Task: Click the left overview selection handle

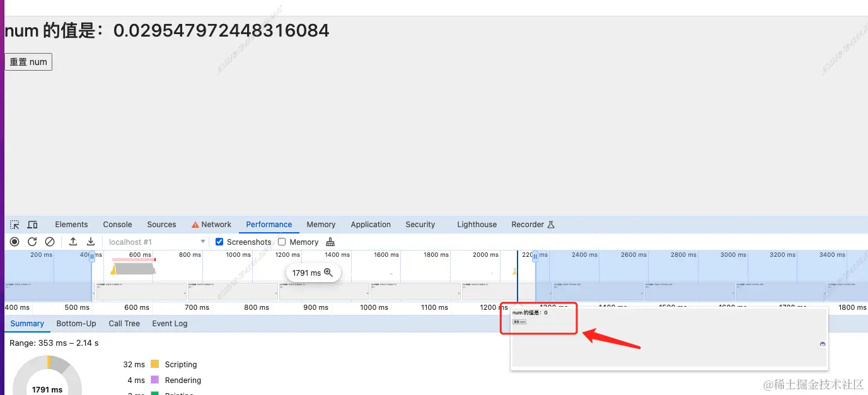Action: [92, 257]
